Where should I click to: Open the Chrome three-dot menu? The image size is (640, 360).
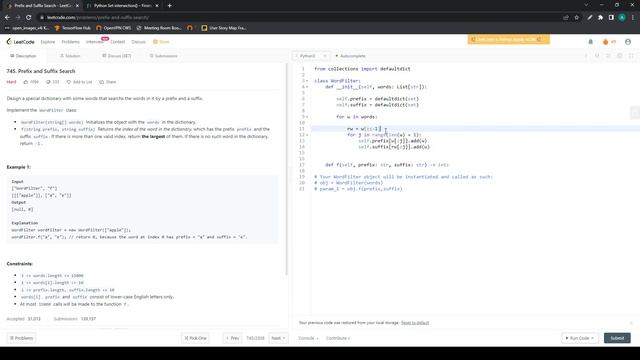[x=633, y=18]
